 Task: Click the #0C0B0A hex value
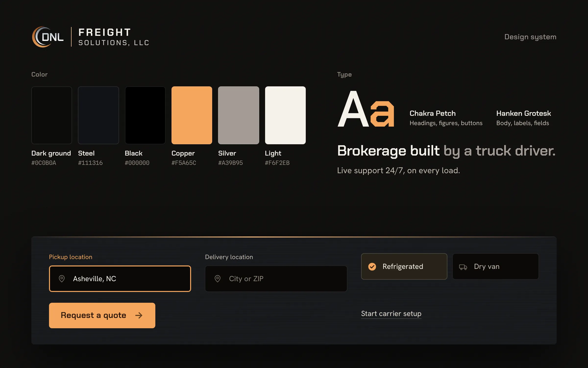coord(44,163)
